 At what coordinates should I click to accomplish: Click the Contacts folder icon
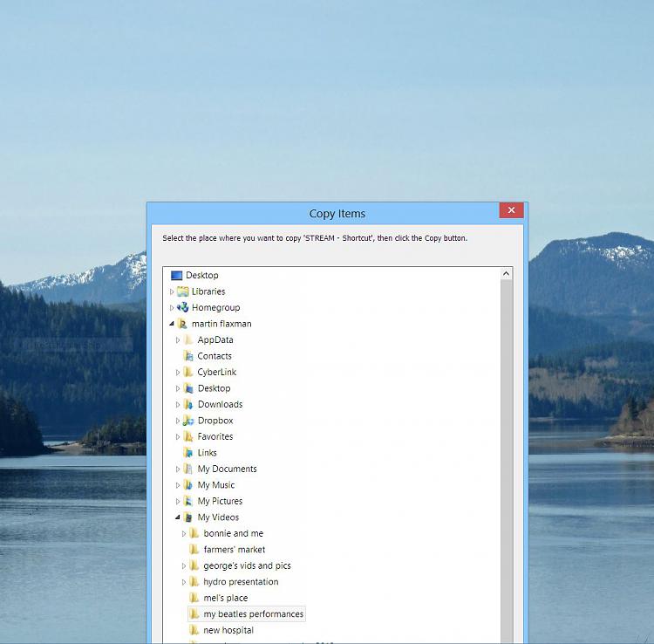pyautogui.click(x=188, y=356)
